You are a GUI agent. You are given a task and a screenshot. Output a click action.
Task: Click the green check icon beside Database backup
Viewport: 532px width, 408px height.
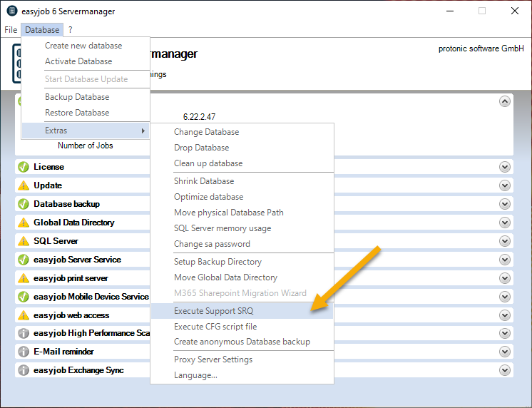point(23,204)
